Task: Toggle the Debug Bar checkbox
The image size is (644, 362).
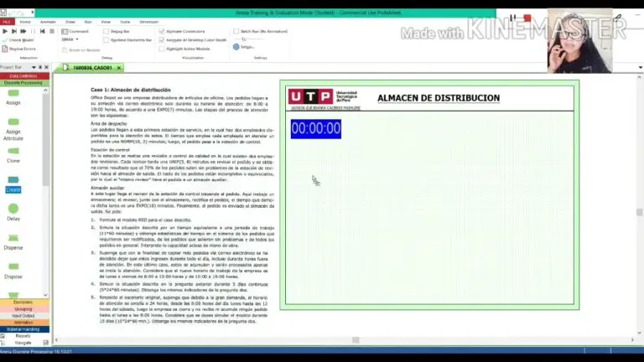Action: click(x=106, y=31)
